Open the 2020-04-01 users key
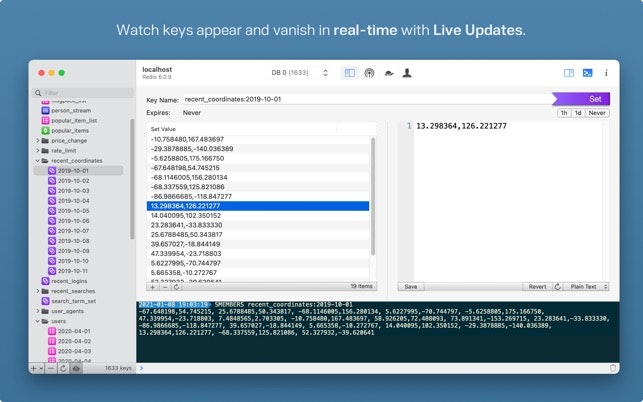 pos(74,331)
